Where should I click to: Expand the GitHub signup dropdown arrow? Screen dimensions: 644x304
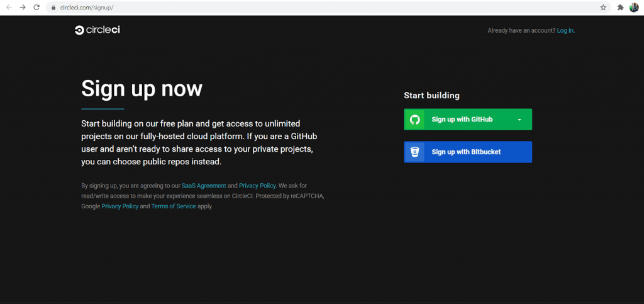519,120
